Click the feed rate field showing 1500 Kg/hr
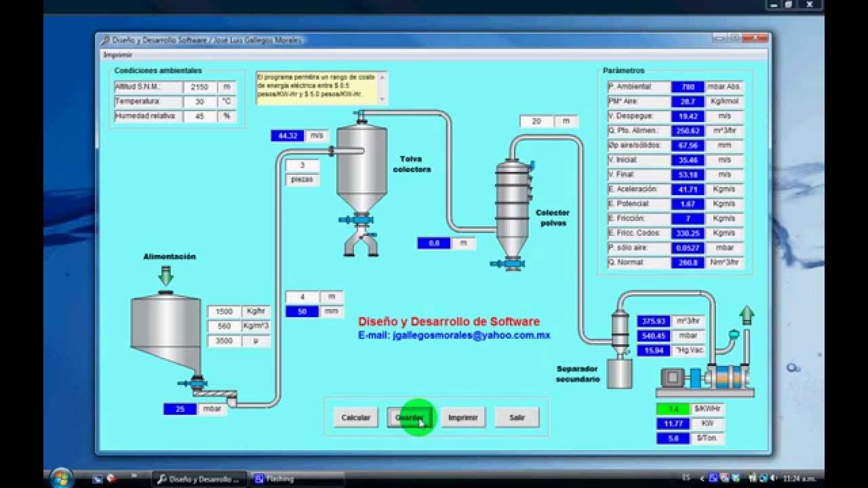The width and height of the screenshot is (868, 488). click(x=224, y=311)
